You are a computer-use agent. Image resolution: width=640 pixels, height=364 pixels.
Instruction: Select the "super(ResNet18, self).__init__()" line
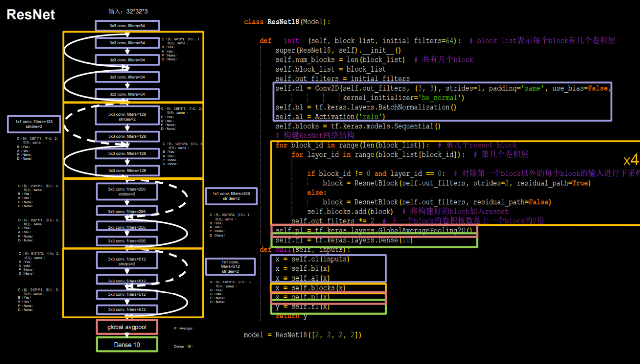(x=338, y=50)
